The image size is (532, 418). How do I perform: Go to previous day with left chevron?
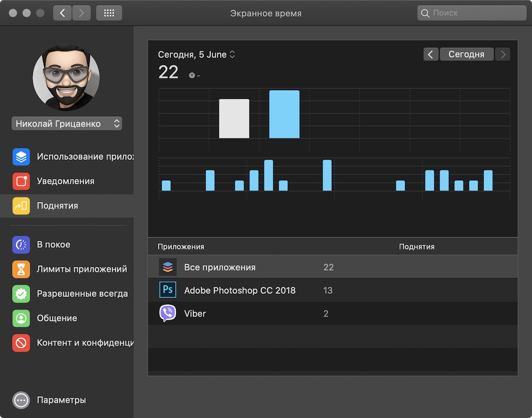coord(431,54)
